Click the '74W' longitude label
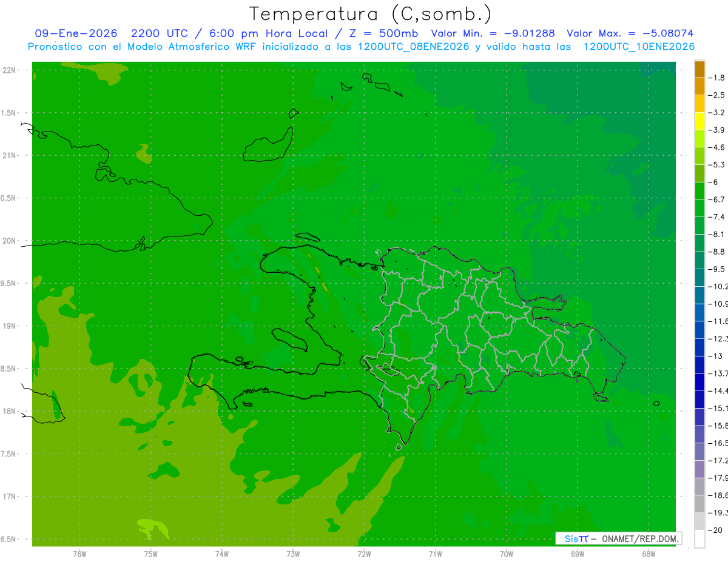Image resolution: width=728 pixels, height=562 pixels. [x=222, y=554]
